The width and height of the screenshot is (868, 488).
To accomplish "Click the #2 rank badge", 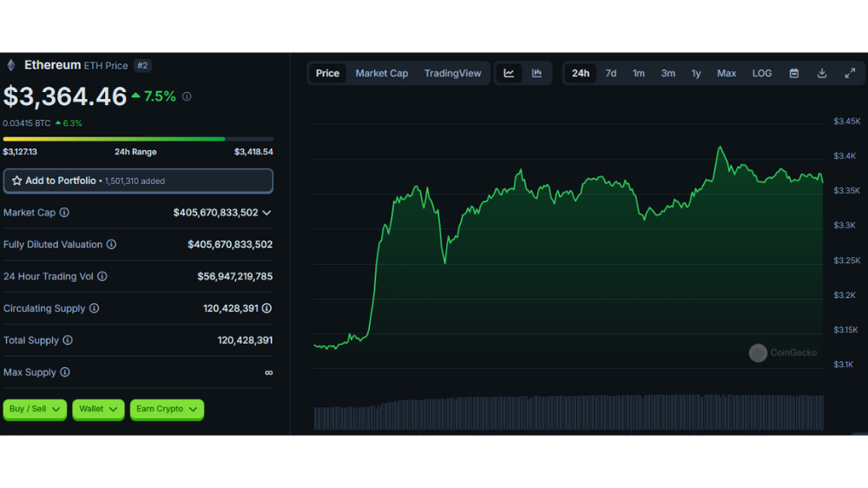I will coord(143,65).
